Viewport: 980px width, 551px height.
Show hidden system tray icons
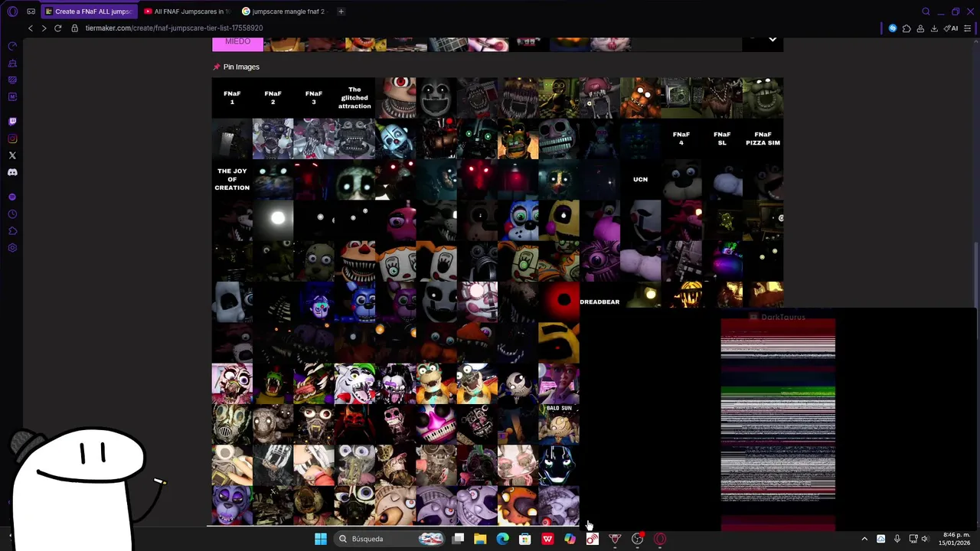864,539
